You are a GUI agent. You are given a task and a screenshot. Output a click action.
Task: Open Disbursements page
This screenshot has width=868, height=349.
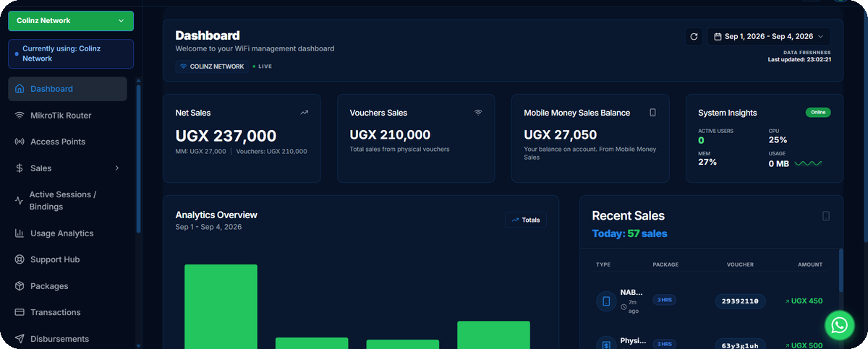coord(67,339)
